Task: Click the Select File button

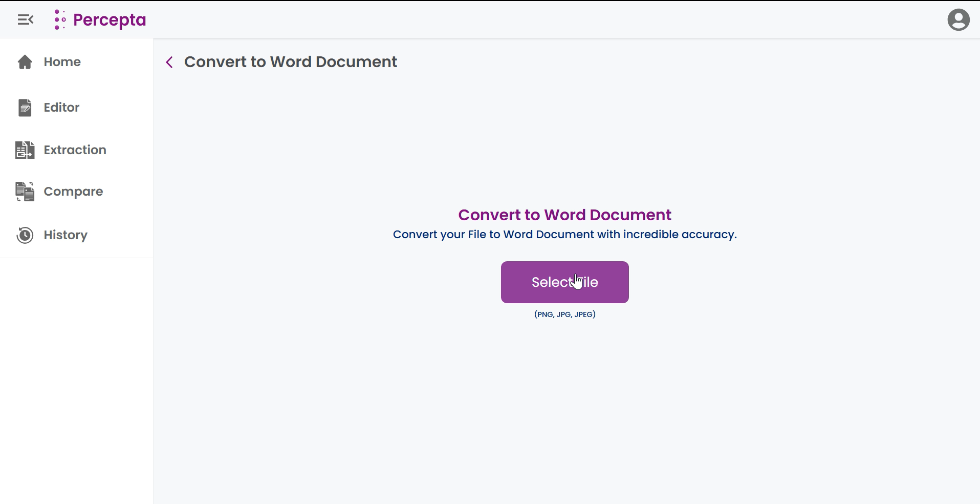Action: pyautogui.click(x=564, y=282)
